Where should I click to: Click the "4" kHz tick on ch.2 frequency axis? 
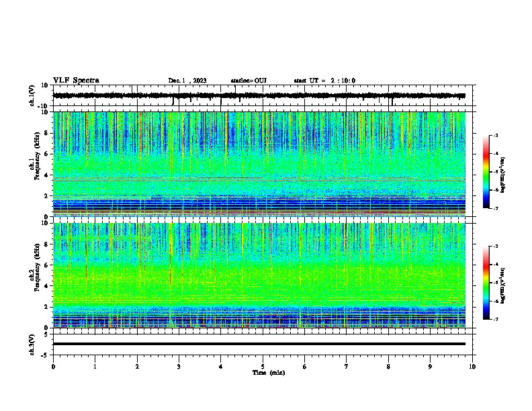(46, 286)
